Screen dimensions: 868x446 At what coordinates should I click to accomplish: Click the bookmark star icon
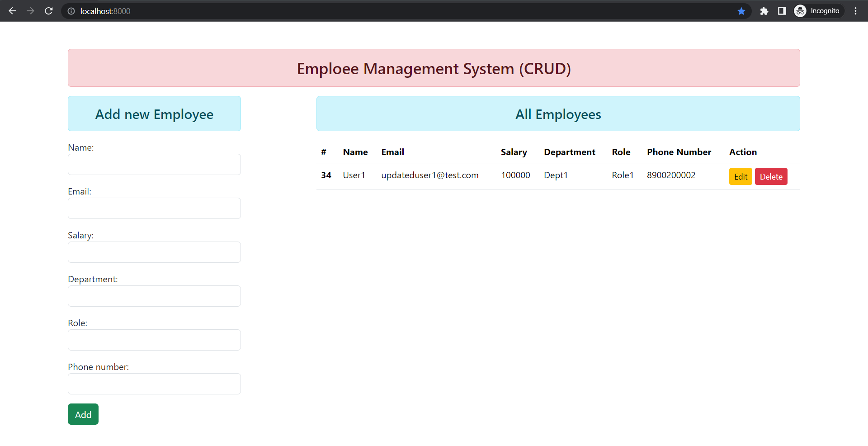click(x=741, y=11)
